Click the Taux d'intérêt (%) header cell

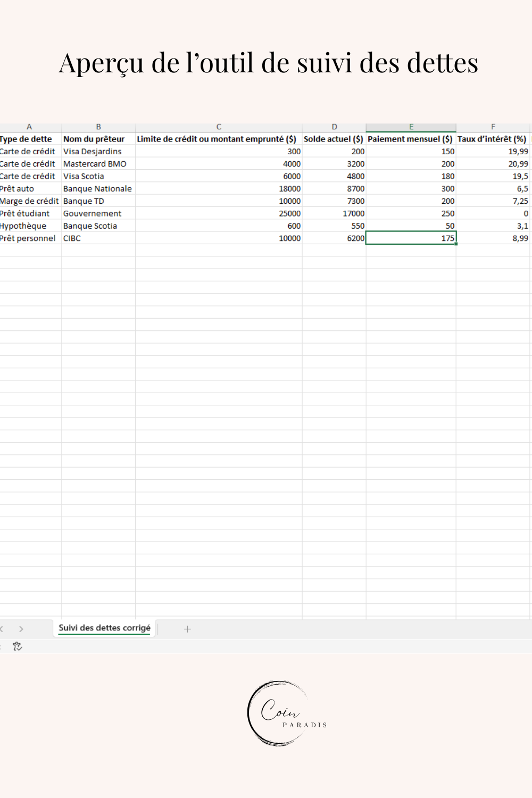coord(493,139)
